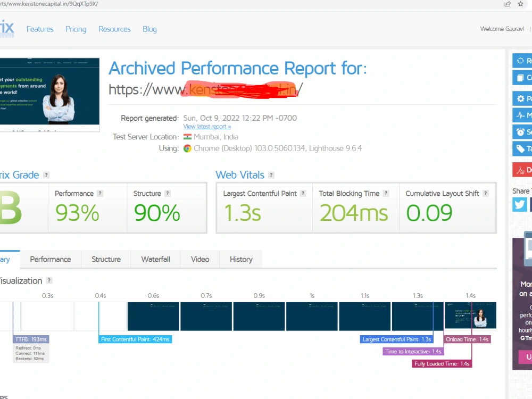Switch to the Waterfall tab
Screen dimensions: 532x399
click(156, 259)
